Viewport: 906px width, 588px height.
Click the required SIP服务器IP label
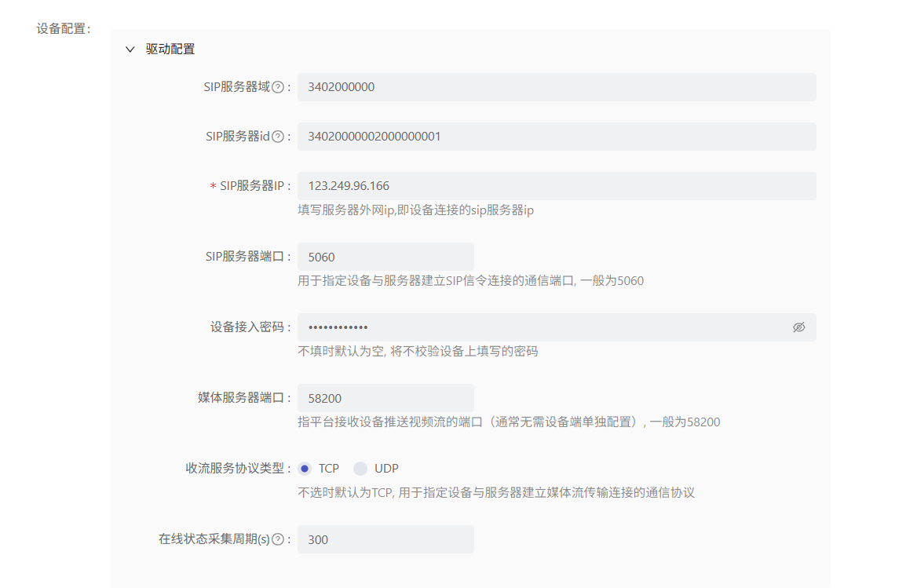[x=250, y=186]
